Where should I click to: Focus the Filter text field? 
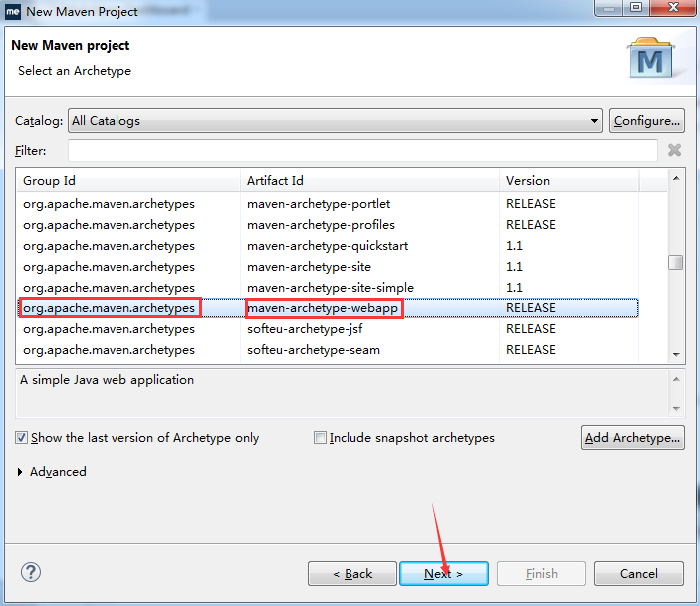tap(362, 151)
